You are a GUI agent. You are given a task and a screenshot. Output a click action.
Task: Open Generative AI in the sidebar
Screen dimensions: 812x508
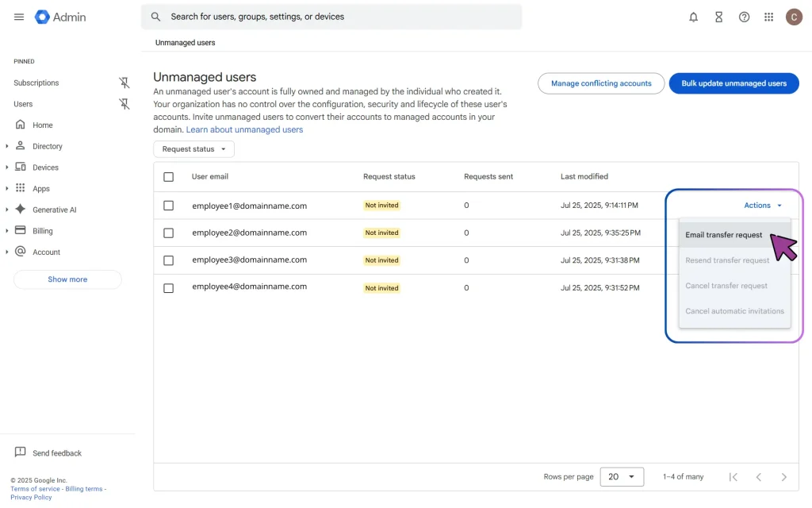point(54,210)
